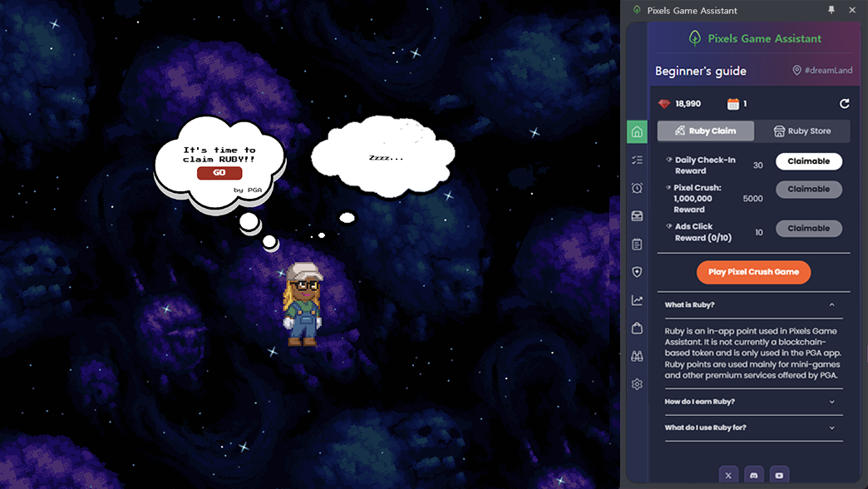Collapse the "What is Ruby?" section

pyautogui.click(x=831, y=305)
